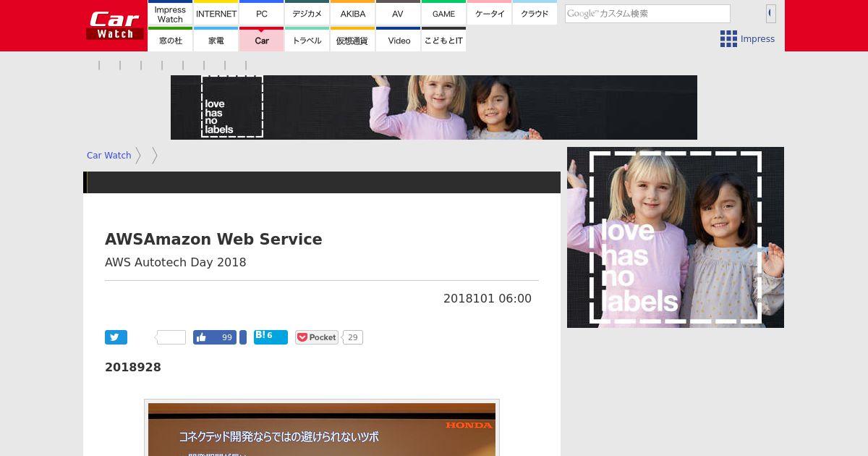The height and width of the screenshot is (456, 868).
Task: Open クラウド Watch tab
Action: tap(535, 14)
